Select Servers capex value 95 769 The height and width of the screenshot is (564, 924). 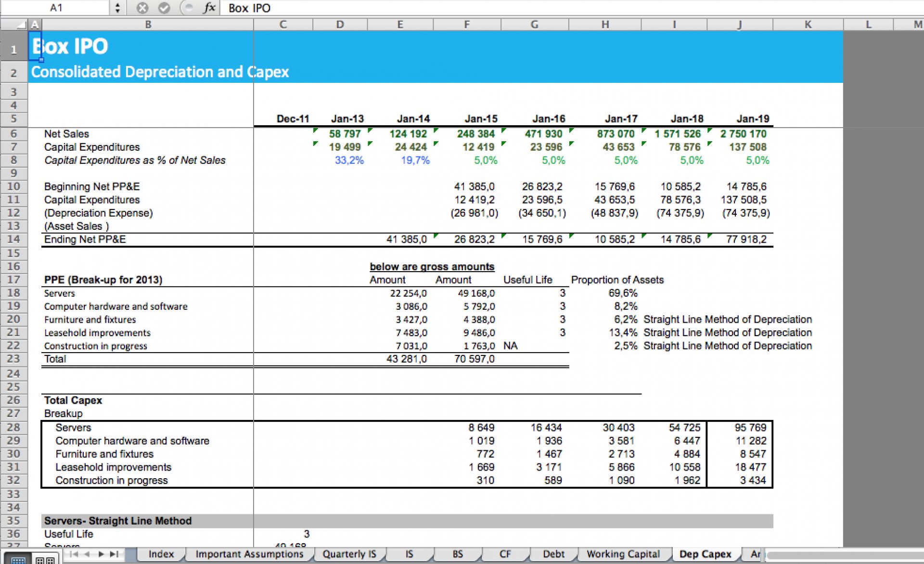coord(750,428)
